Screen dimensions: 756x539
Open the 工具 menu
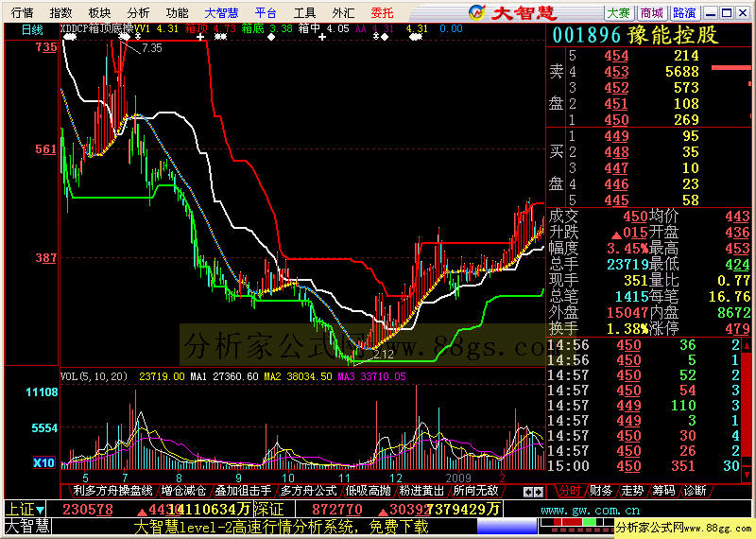tap(304, 13)
